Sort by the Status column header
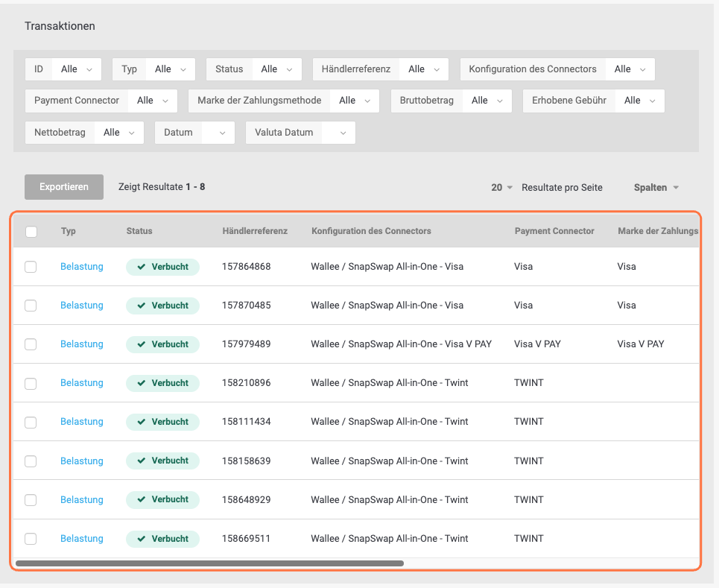 pyautogui.click(x=139, y=231)
